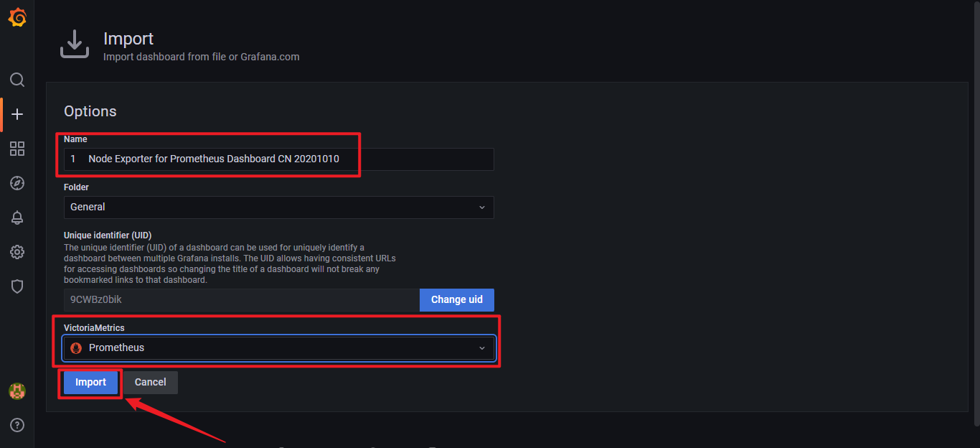Open the user avatar icon
The width and height of the screenshot is (980, 448).
17,391
